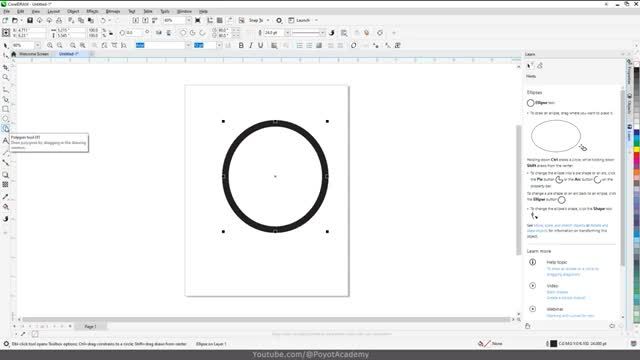Open the Bitmaps menu
The width and height of the screenshot is (640, 360).
pyautogui.click(x=113, y=11)
